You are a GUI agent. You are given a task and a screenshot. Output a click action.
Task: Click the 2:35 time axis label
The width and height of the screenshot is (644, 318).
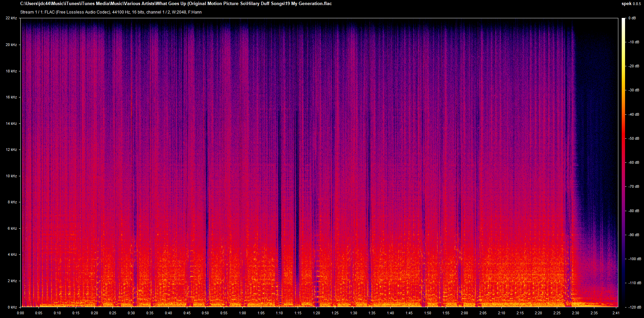(x=594, y=313)
